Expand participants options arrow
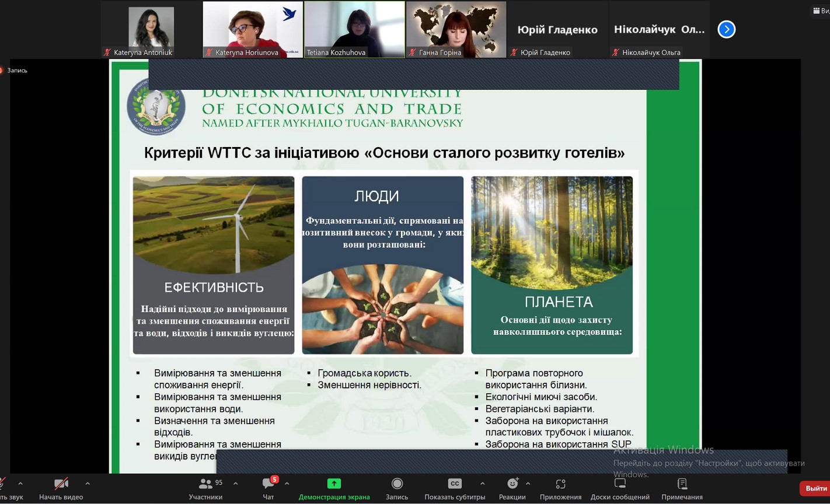Viewport: 830px width, 504px height. coord(236,484)
